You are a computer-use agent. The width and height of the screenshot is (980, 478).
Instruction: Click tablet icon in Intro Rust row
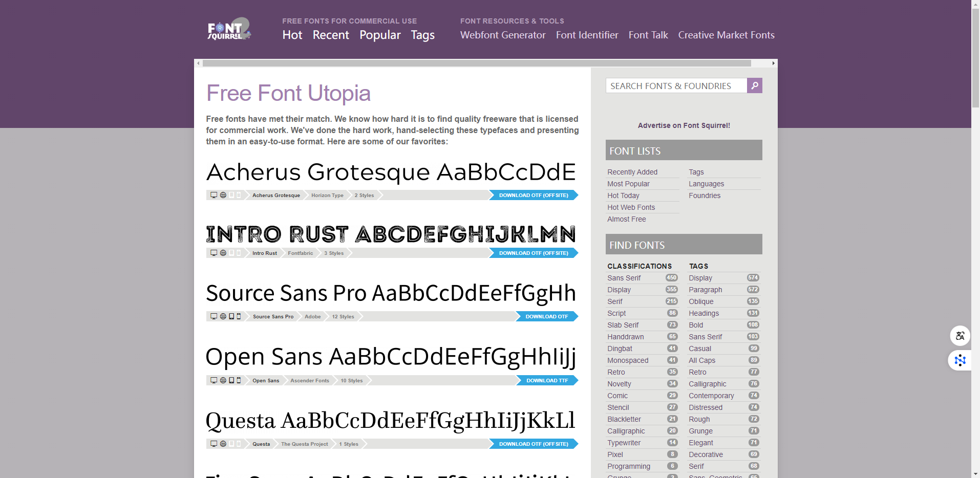click(x=231, y=253)
